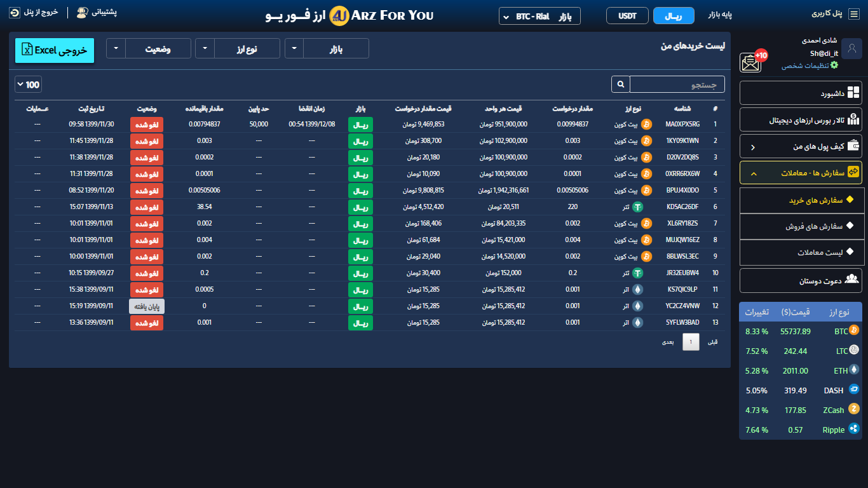
Task: Click into the جستجو search field
Action: (x=677, y=85)
